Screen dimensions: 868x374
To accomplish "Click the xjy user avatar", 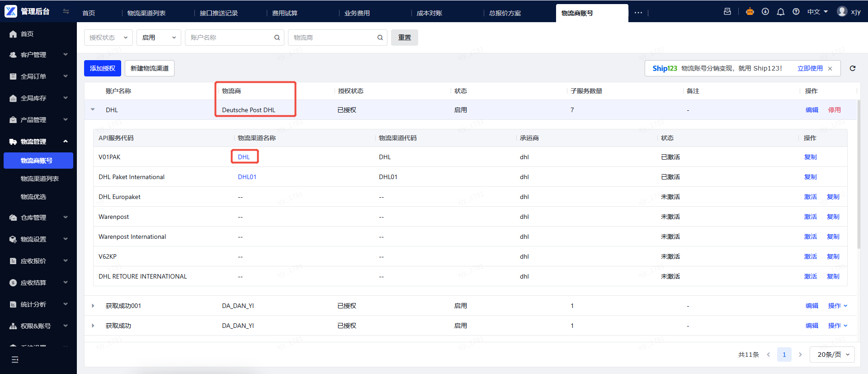I will pos(842,11).
